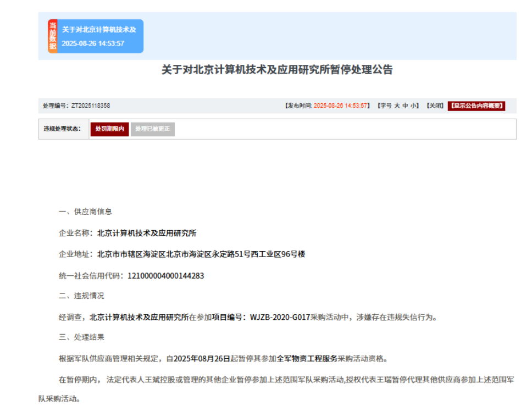Click the 处罚期限内 status button

coord(109,129)
